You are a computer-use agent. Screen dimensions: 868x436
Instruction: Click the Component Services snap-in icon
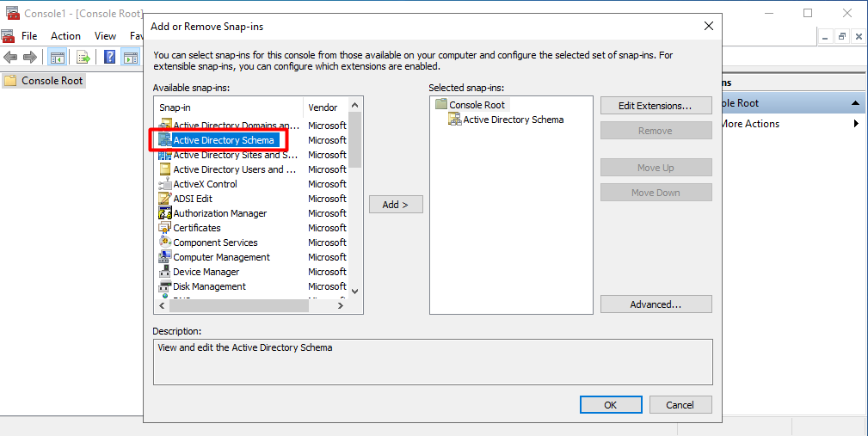(x=165, y=243)
